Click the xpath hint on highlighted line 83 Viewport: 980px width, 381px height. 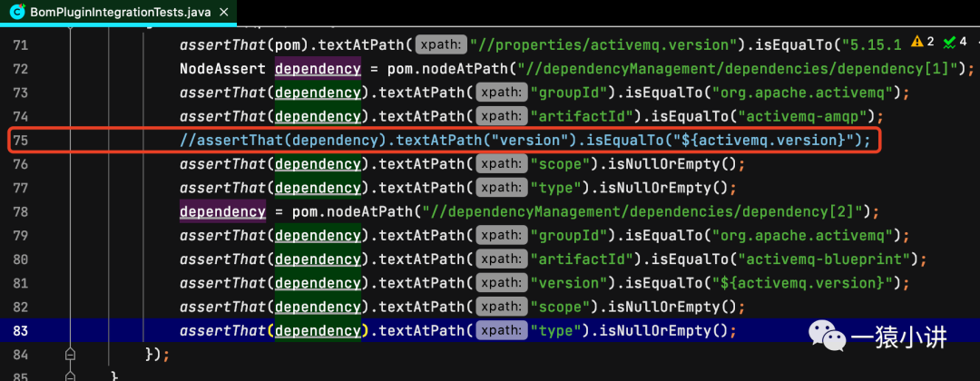pyautogui.click(x=501, y=330)
